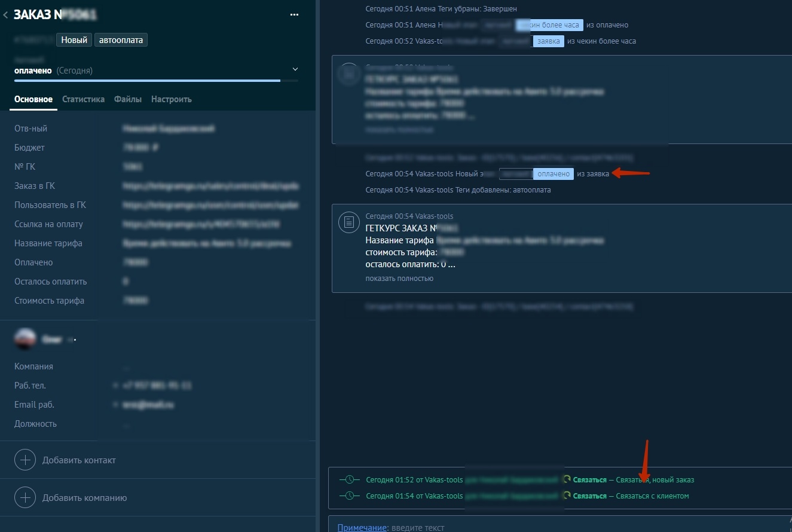Viewport: 792px width, 532px height.
Task: Click the автооплата tag
Action: click(121, 40)
